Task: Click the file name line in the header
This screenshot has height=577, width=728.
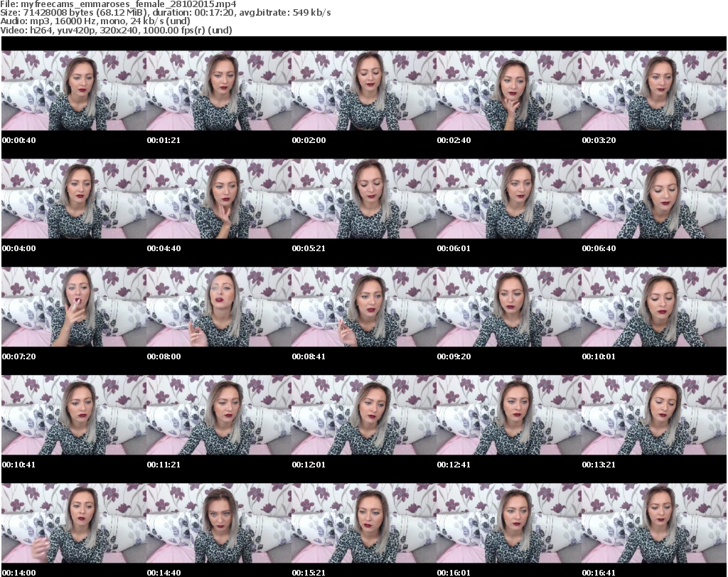Action: click(118, 4)
